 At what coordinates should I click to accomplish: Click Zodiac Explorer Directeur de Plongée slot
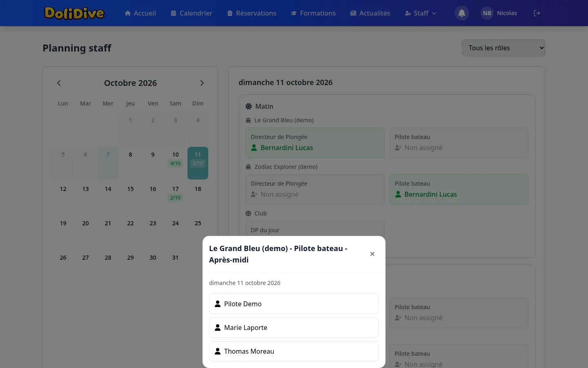(315, 189)
